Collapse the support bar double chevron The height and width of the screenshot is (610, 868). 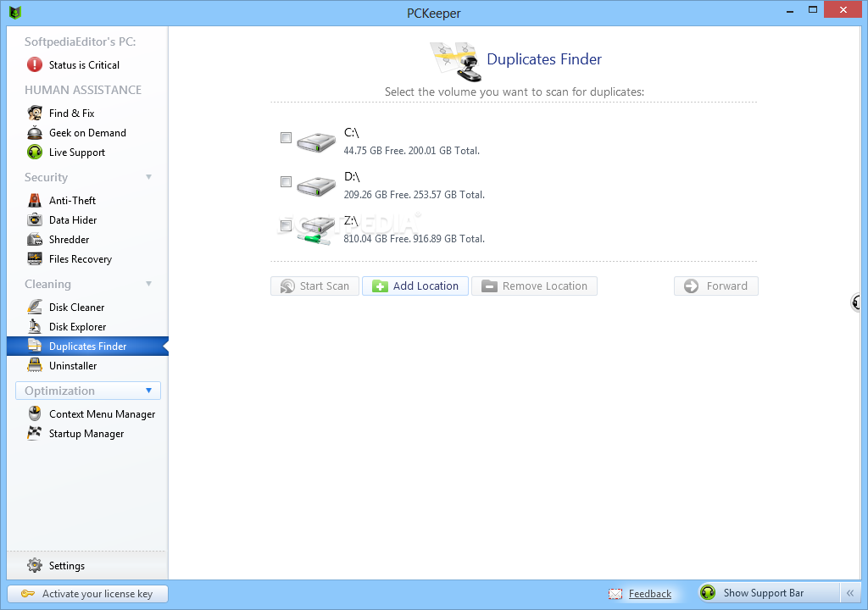[850, 593]
